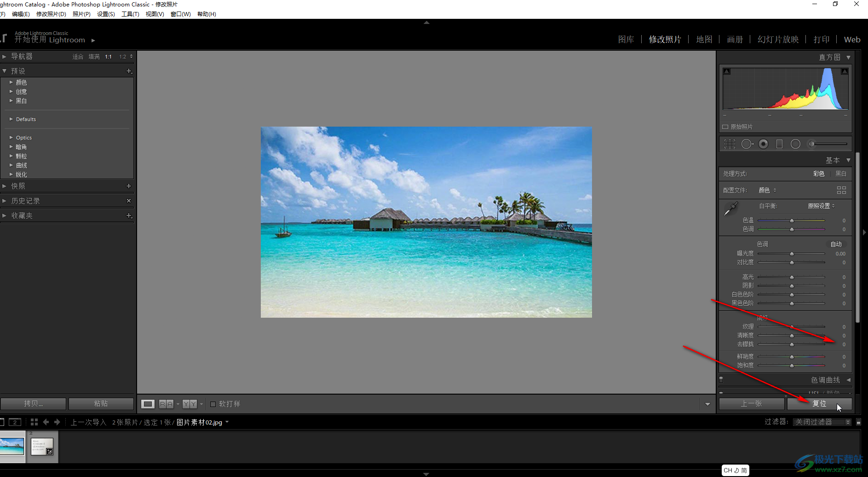Open filename dropdown 图片素材02.jpg
Image resolution: width=868 pixels, height=477 pixels.
point(202,422)
